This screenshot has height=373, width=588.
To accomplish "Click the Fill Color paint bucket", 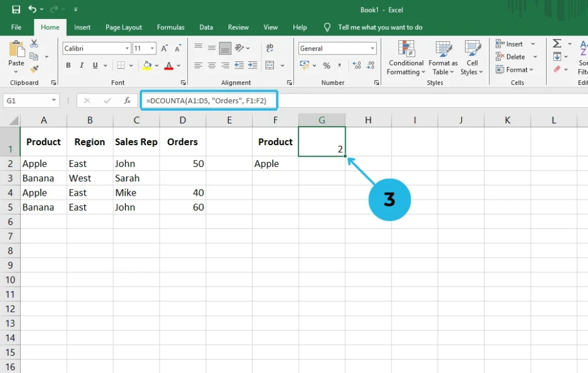I will [x=148, y=65].
